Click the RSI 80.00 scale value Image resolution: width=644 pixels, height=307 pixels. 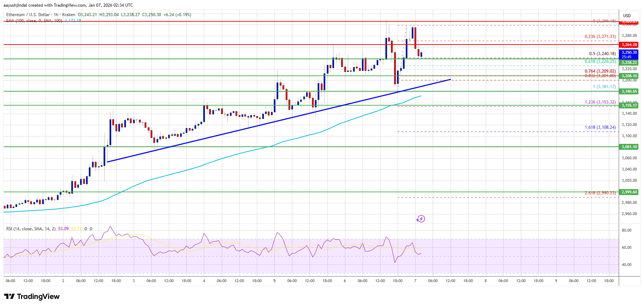point(626,230)
